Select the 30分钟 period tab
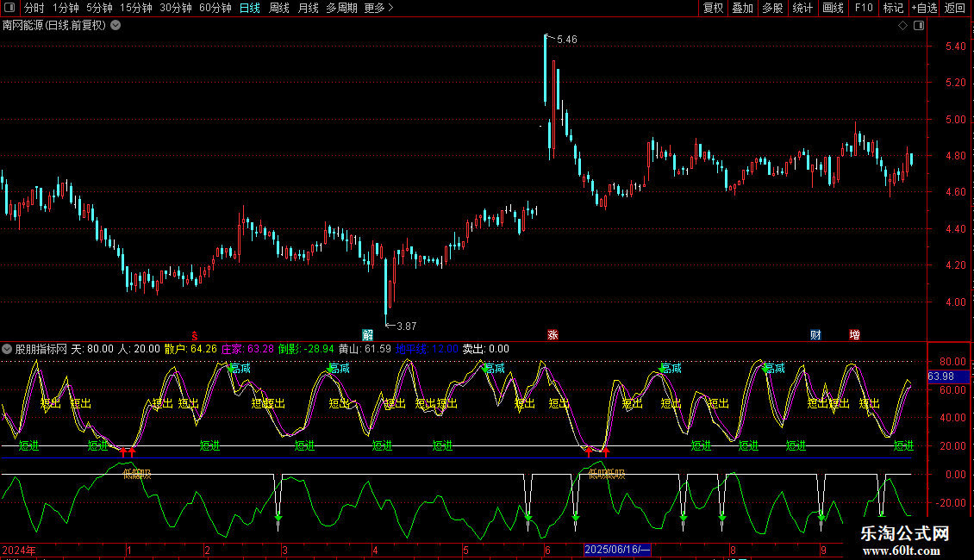Screen dimensions: 974x560 point(176,9)
